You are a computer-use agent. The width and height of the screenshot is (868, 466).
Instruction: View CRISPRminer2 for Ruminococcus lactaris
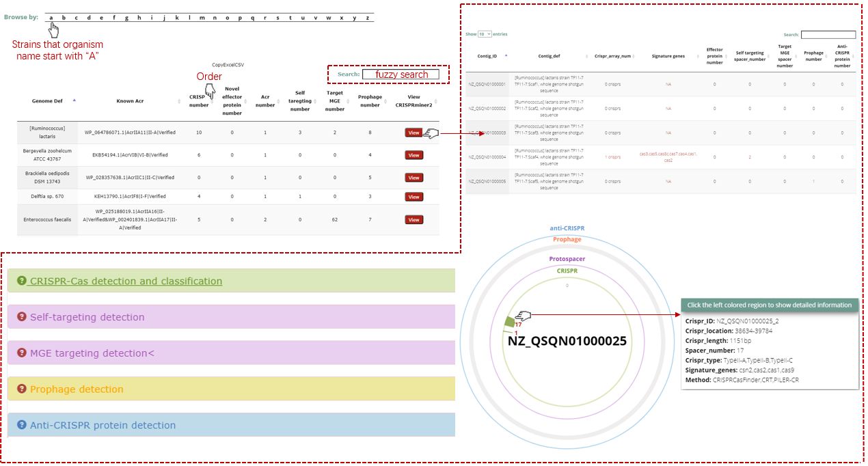click(x=413, y=133)
